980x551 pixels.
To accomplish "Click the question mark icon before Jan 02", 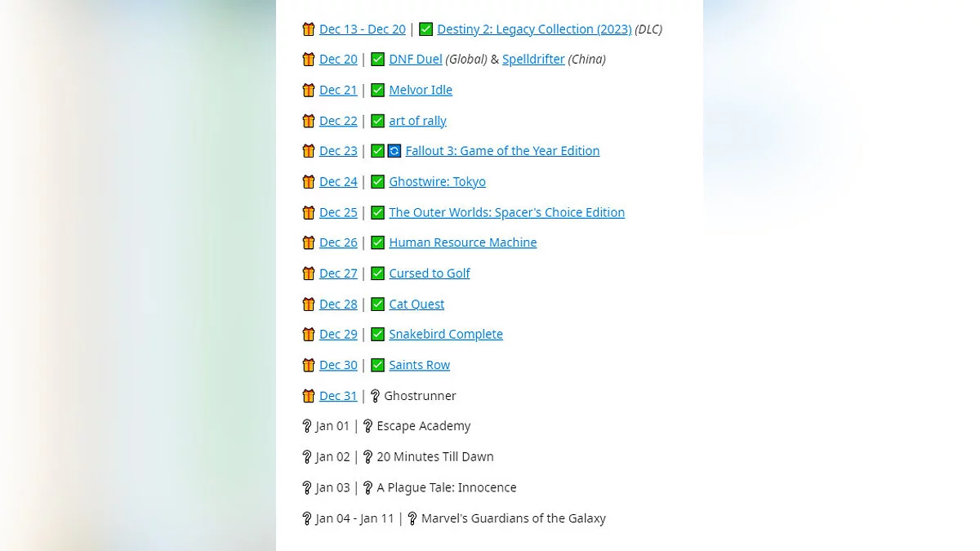I will pos(307,457).
